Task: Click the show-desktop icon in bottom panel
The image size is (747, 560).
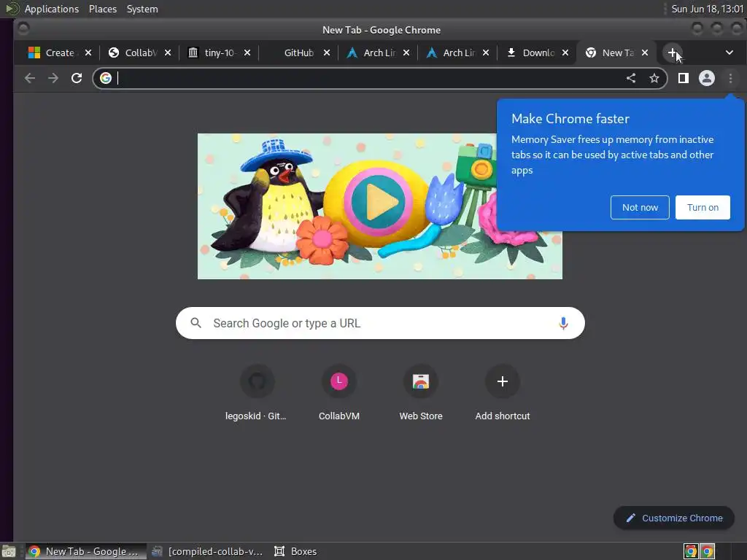Action: coord(9,551)
